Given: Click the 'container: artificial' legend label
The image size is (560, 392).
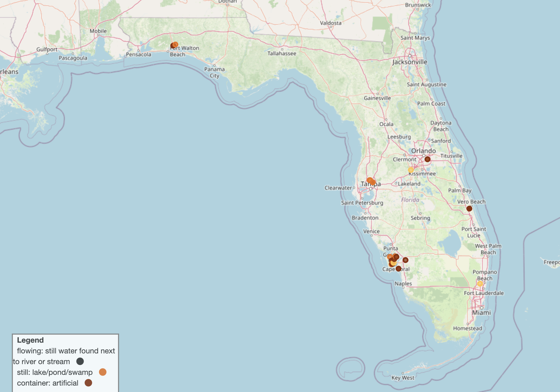Looking at the screenshot, I should pos(47,383).
